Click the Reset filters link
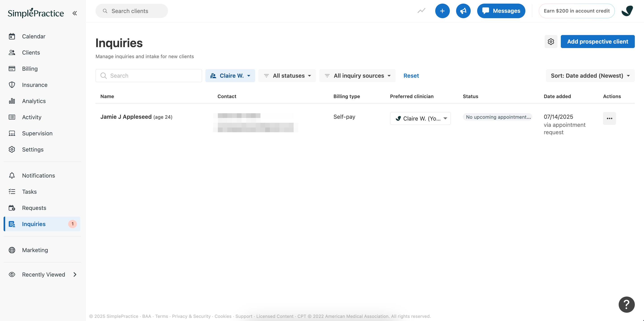 click(411, 76)
